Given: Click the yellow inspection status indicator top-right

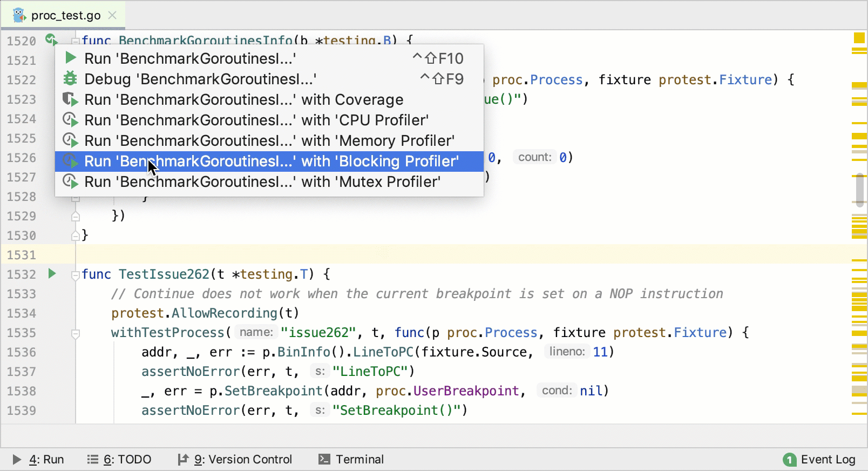Looking at the screenshot, I should point(859,38).
